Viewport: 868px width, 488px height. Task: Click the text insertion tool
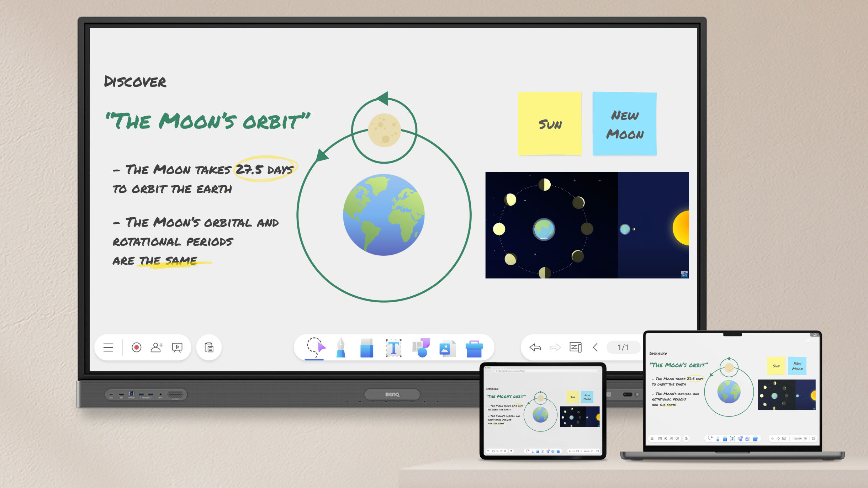pos(393,347)
